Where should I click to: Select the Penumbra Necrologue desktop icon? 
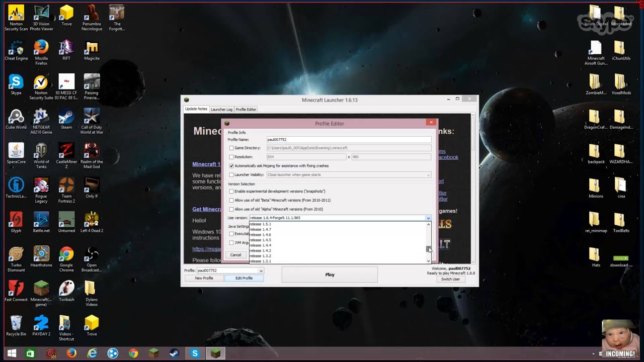92,18
